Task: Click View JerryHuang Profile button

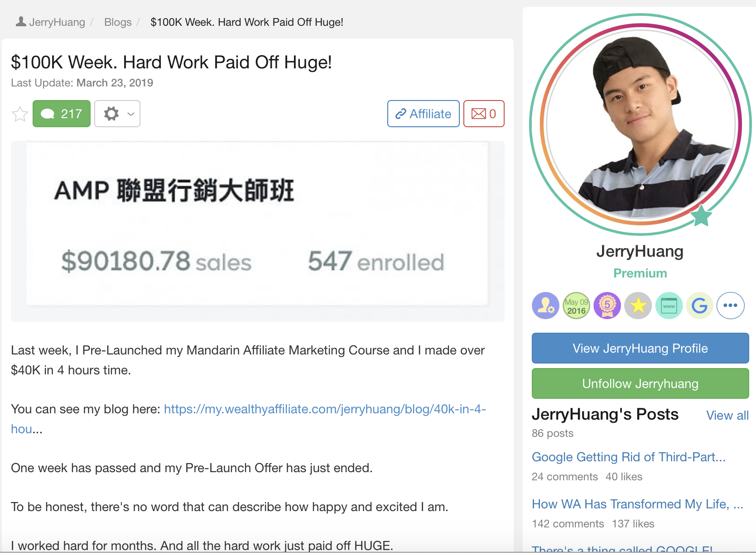Action: tap(640, 348)
